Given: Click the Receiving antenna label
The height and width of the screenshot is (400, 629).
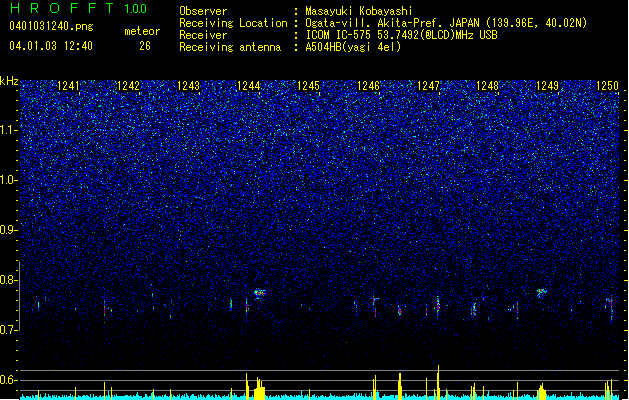Looking at the screenshot, I should (230, 47).
